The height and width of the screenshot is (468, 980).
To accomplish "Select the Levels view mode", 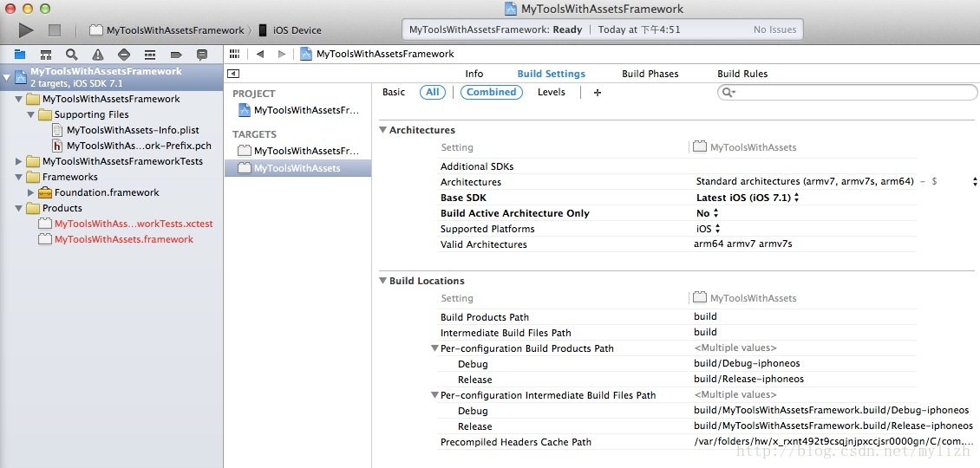I will (552, 92).
